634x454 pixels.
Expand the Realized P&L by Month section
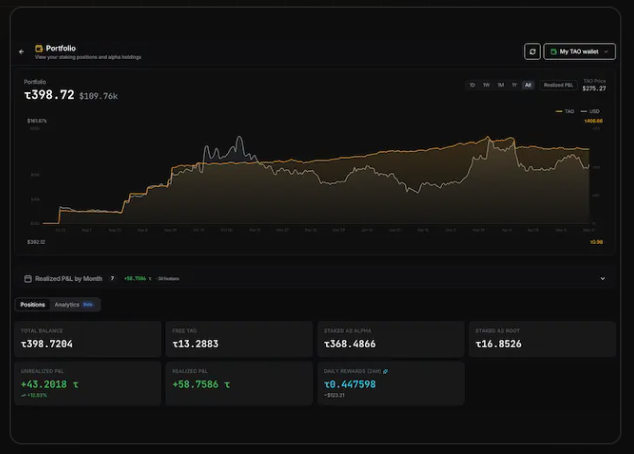[602, 279]
